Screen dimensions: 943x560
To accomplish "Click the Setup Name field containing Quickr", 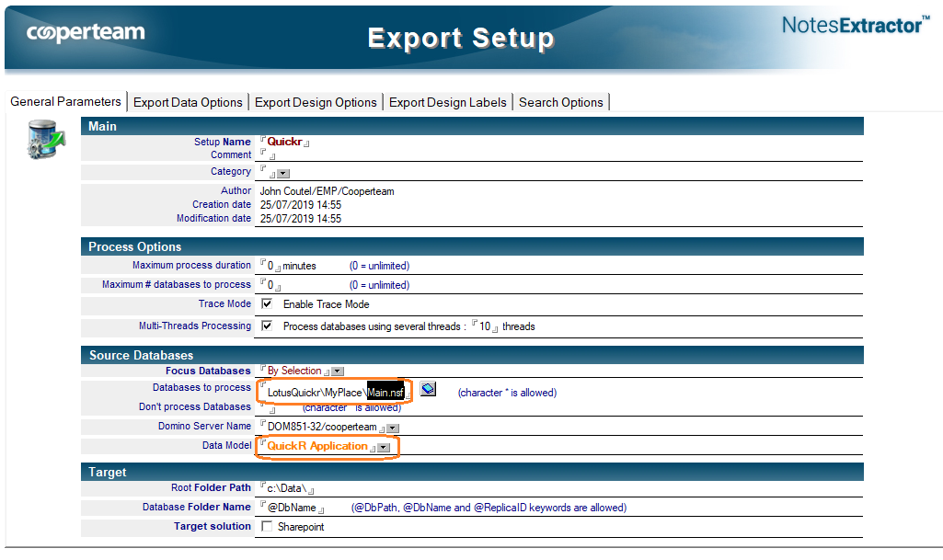I will tap(282, 141).
